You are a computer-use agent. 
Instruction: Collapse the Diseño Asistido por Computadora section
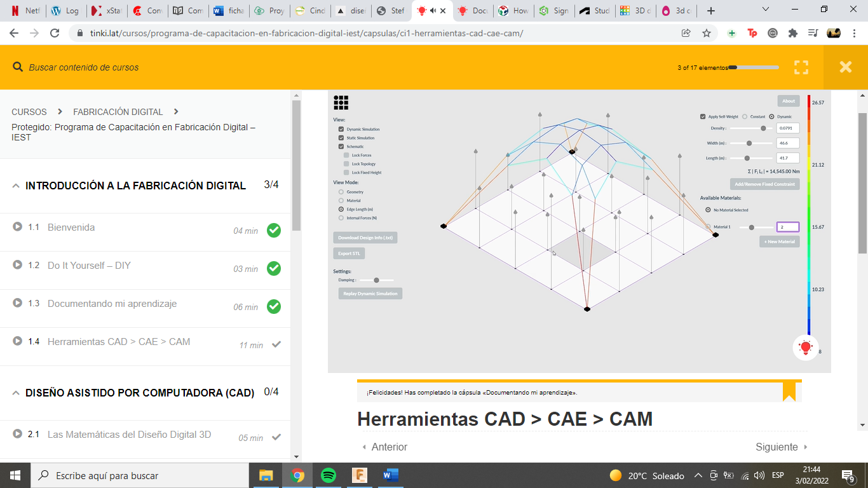click(16, 393)
